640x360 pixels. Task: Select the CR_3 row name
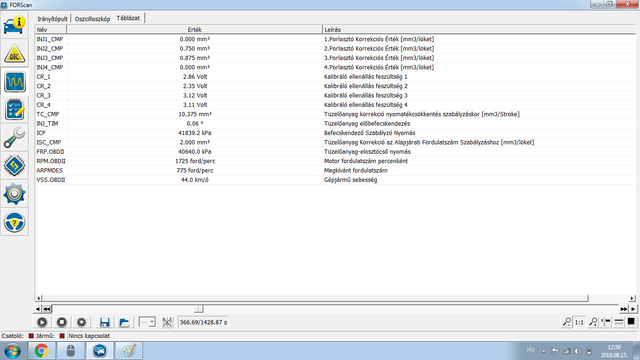(x=44, y=96)
